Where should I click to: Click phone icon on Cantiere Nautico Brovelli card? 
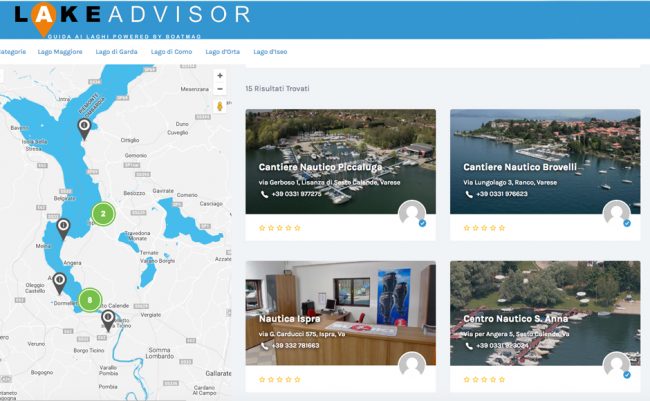[x=469, y=194]
